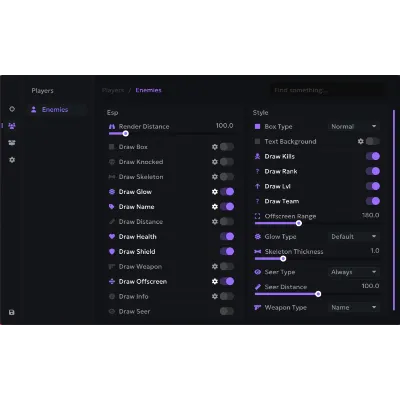The width and height of the screenshot is (400, 400).
Task: Open Draw Knocked gear settings
Action: click(215, 162)
